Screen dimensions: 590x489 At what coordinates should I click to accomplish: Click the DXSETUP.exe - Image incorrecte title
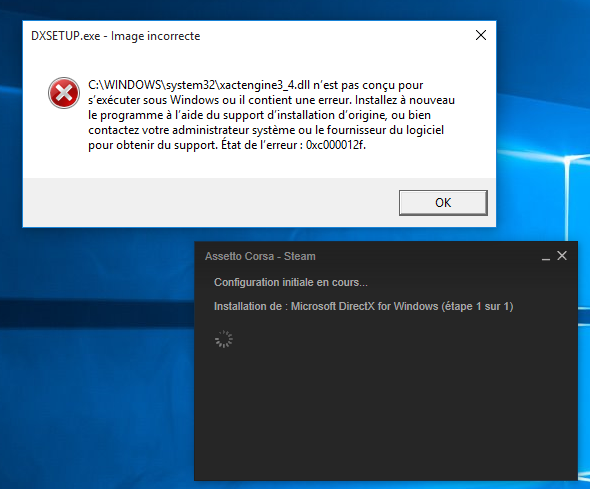[x=116, y=36]
